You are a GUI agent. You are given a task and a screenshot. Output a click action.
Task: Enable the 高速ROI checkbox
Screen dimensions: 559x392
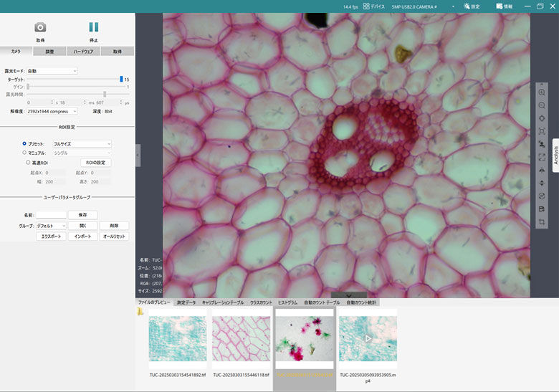pyautogui.click(x=27, y=163)
